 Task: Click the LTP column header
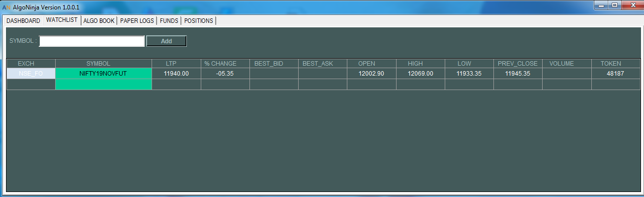(176, 64)
